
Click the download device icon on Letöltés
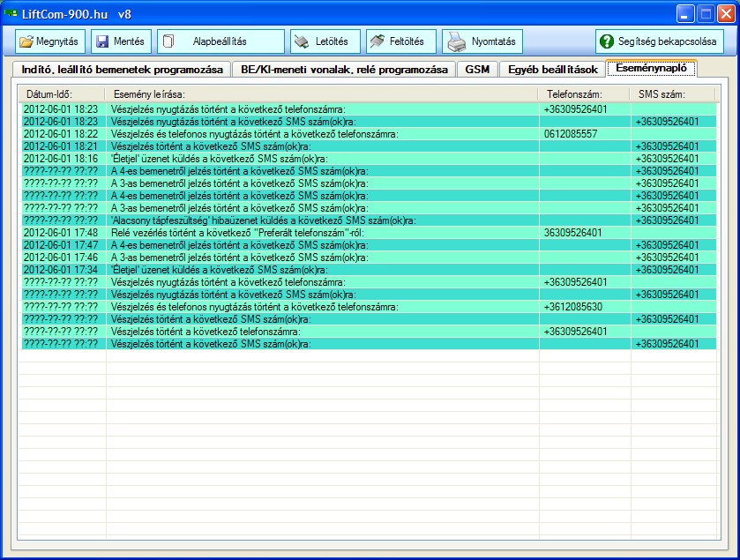coord(302,41)
